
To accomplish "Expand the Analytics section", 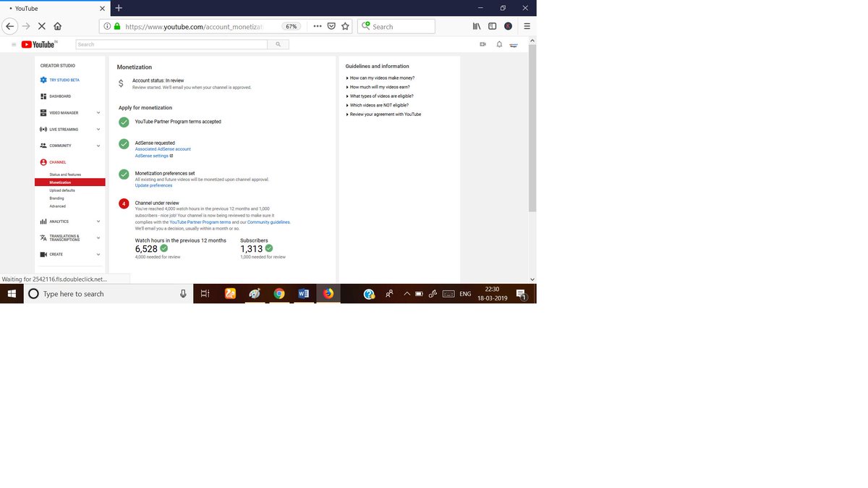I will coord(98,222).
